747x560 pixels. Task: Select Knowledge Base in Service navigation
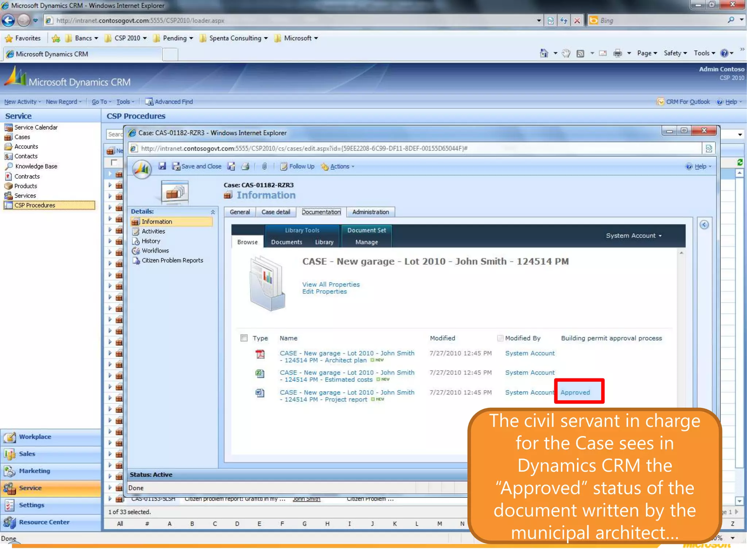[x=36, y=166]
